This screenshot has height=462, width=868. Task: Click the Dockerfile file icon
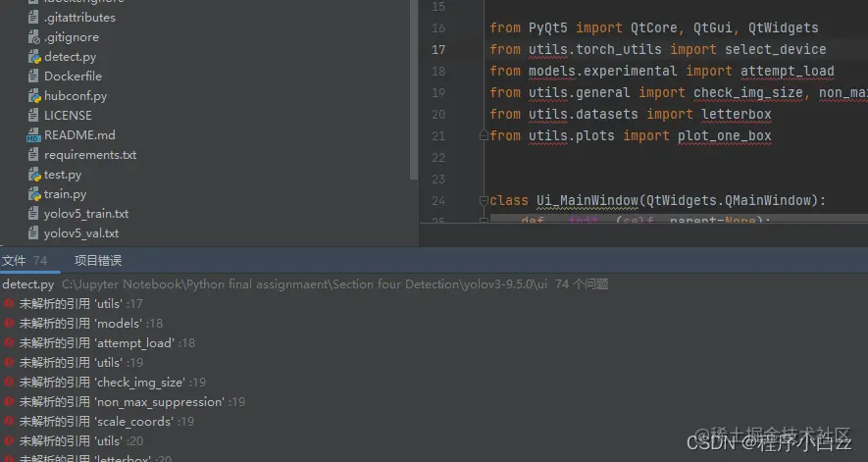coord(33,76)
